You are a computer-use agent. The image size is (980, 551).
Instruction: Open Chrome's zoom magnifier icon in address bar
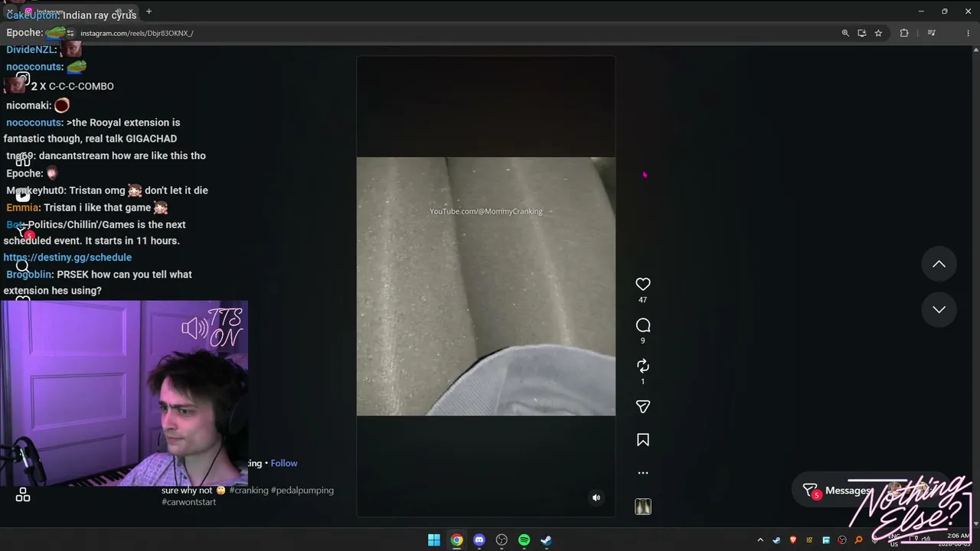(x=845, y=33)
